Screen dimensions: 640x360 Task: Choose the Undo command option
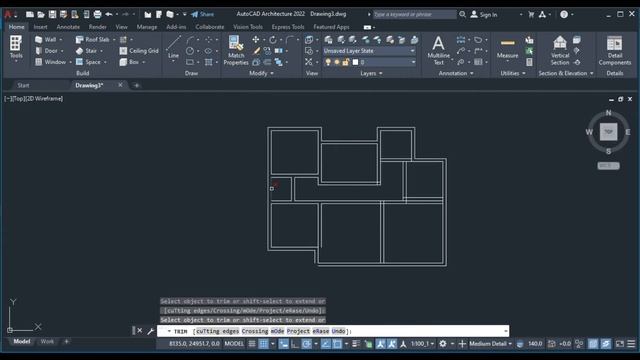[338, 331]
